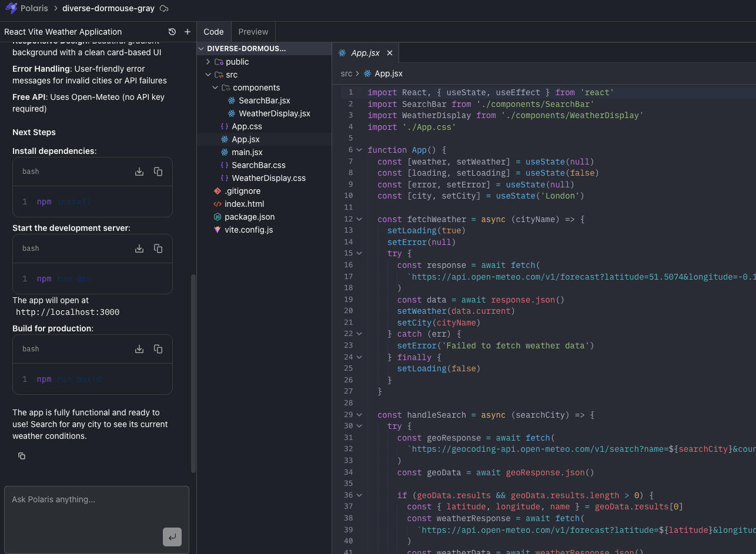Switch to the Preview tab
The image size is (756, 554).
253,32
